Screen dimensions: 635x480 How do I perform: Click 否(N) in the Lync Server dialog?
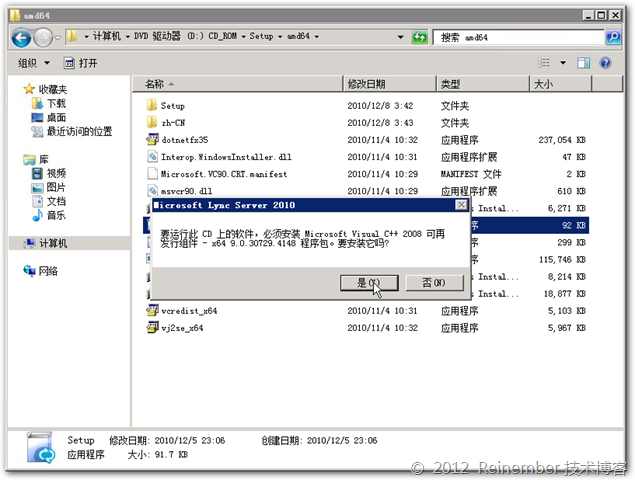(434, 283)
